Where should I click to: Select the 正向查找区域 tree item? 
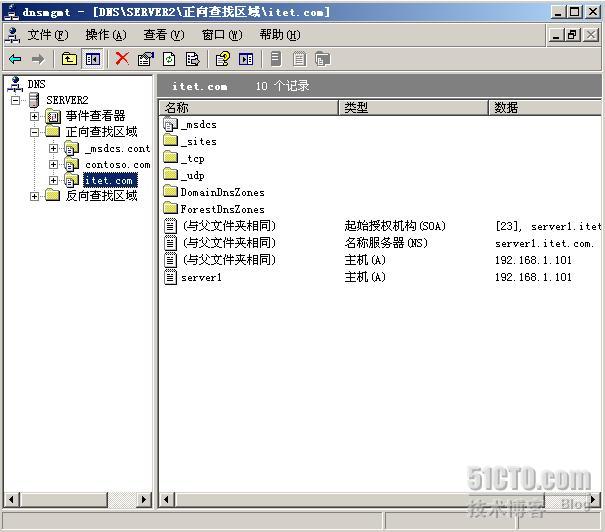click(x=101, y=132)
